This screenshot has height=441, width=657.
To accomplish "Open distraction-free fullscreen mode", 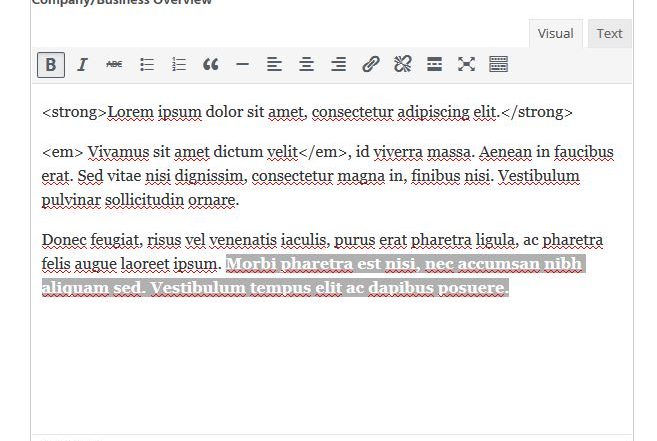I will (466, 65).
